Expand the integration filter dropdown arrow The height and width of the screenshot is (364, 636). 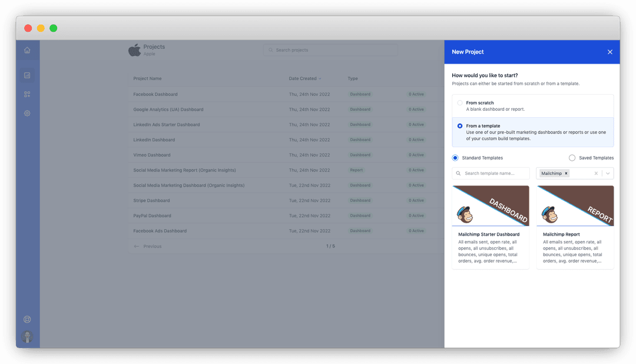608,173
